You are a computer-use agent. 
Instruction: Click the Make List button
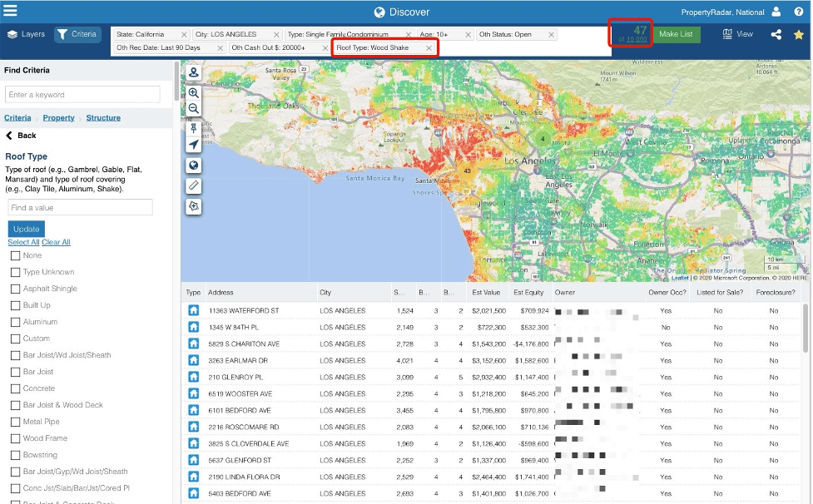tap(676, 34)
